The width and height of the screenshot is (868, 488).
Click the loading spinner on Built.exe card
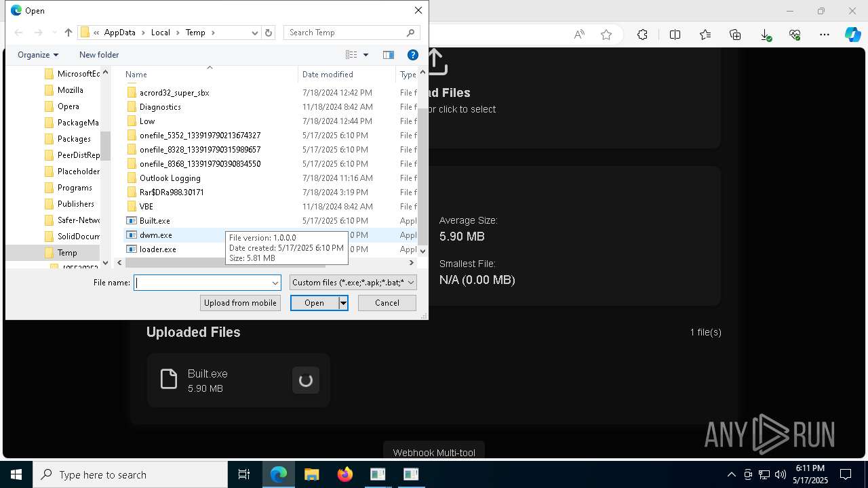click(x=306, y=380)
